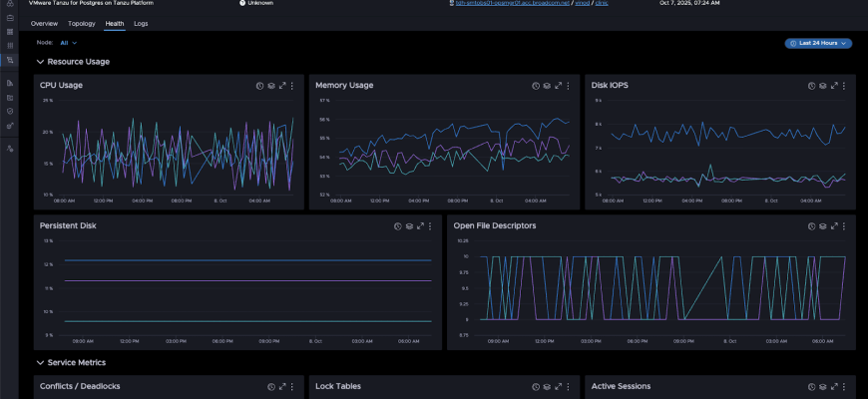Screen dimensions: 868x399
Task: Switch to the Topology tab
Action: coord(82,22)
